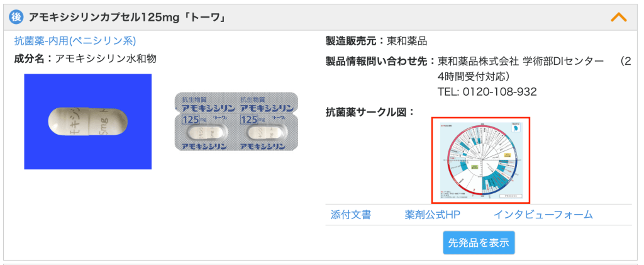Open the 添付文書 link

click(351, 215)
